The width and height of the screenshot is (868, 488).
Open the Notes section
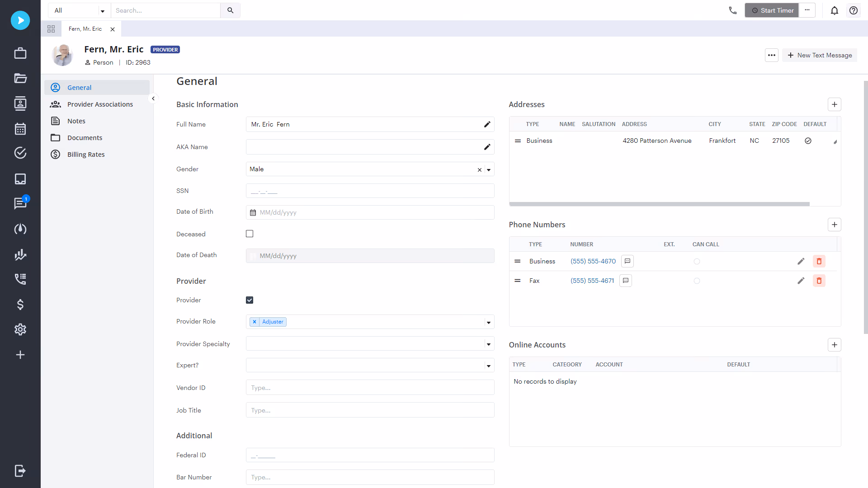(x=97, y=121)
